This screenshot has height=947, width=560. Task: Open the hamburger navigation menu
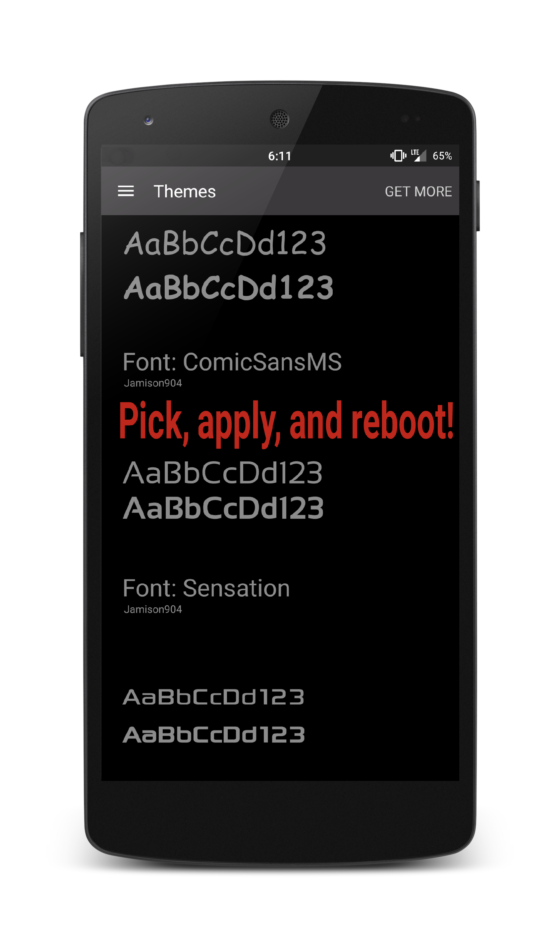click(x=126, y=191)
